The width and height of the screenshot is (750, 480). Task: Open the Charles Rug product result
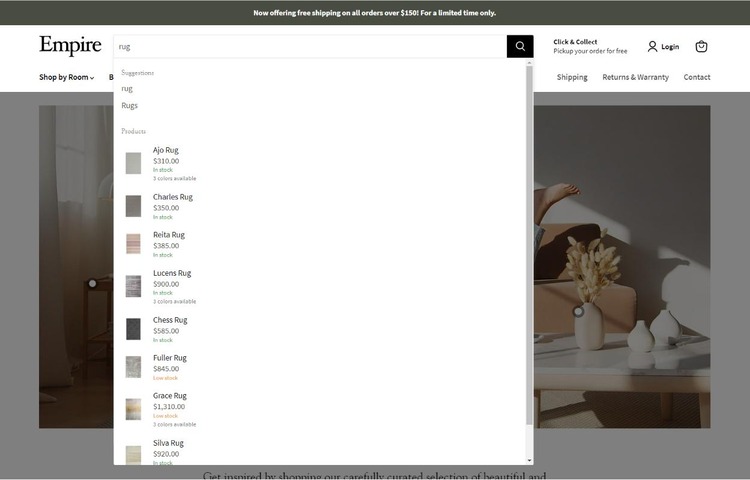click(x=173, y=197)
